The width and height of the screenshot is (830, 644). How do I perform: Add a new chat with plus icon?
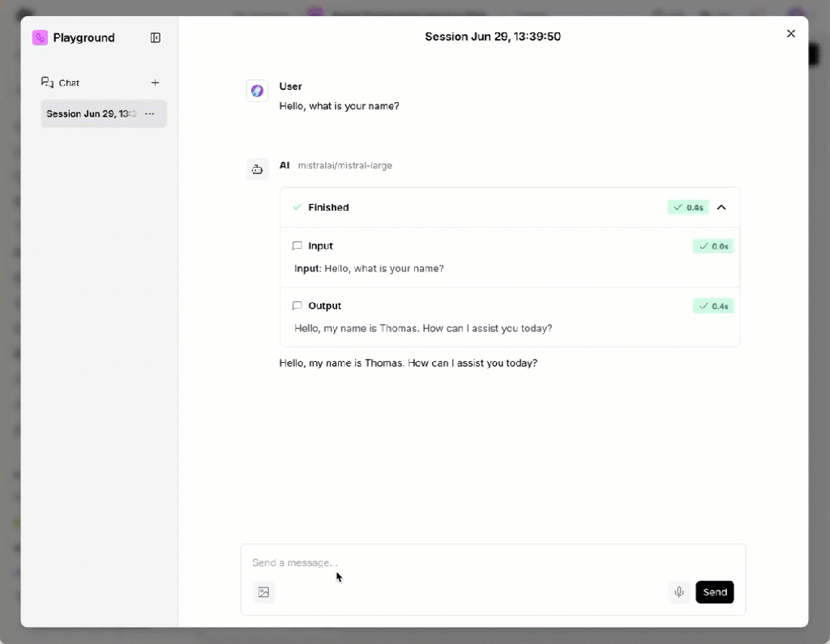(156, 83)
